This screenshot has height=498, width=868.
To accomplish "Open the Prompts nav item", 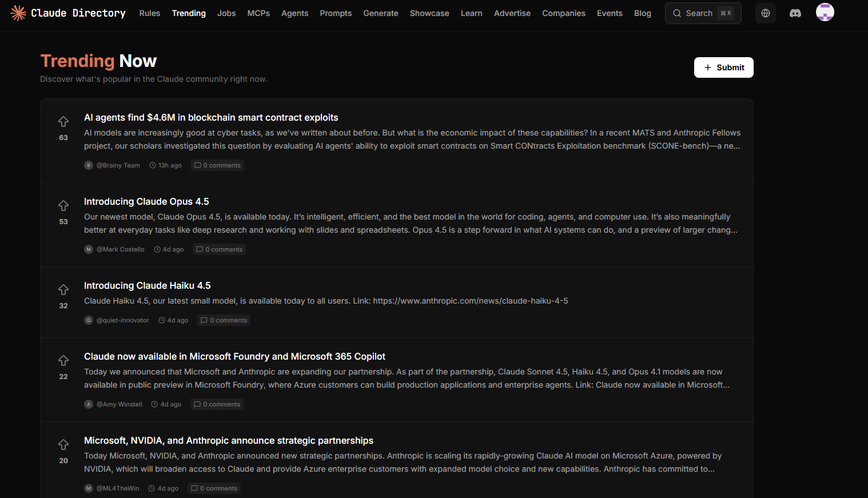I will coord(336,13).
